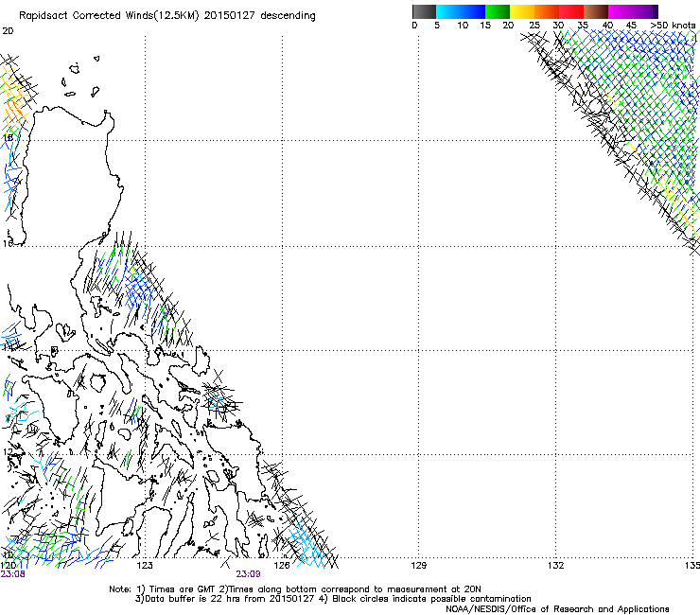Click the '123' longitude axis label

click(145, 566)
